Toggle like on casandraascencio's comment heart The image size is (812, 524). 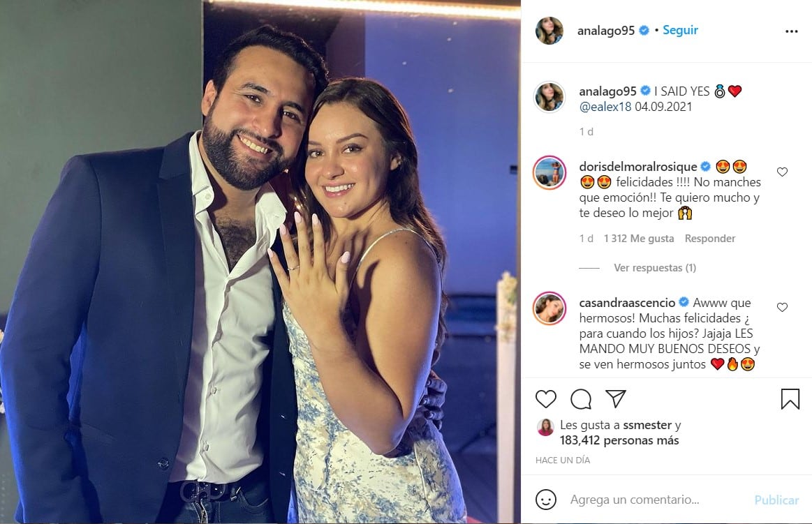coord(782,307)
